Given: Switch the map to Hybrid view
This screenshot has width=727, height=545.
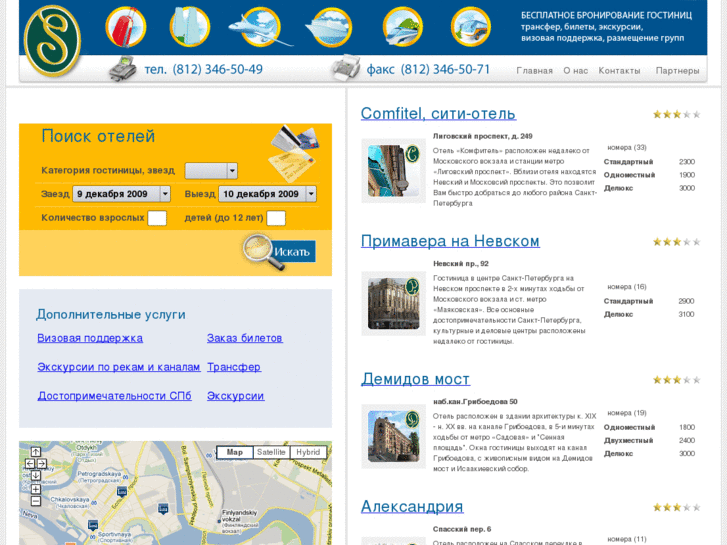Looking at the screenshot, I should [x=308, y=452].
